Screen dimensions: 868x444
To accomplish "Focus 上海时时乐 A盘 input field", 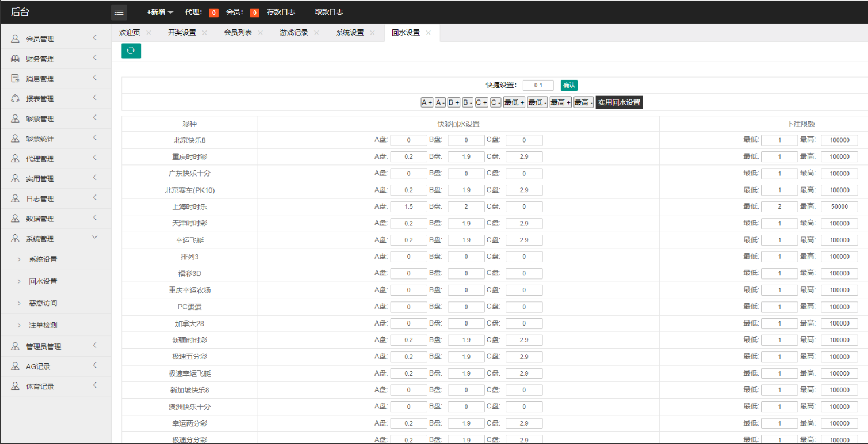I will tap(409, 206).
